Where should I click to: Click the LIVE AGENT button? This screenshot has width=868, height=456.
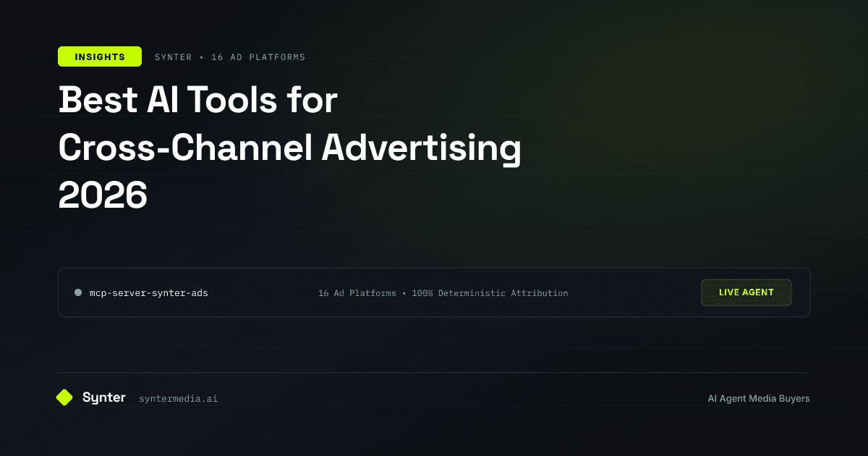tap(746, 292)
